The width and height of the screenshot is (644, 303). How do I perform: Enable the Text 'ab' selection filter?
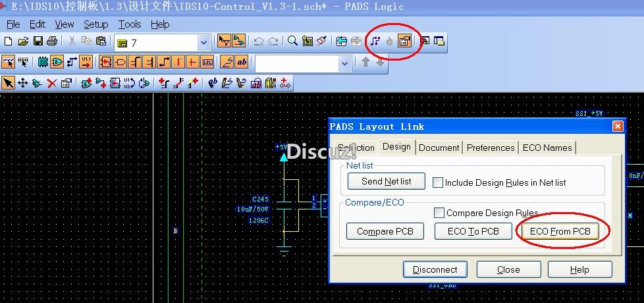(242, 63)
